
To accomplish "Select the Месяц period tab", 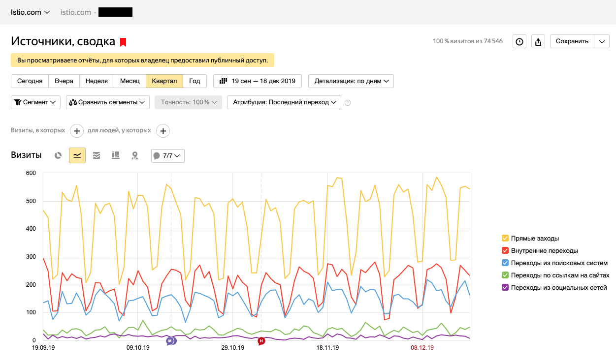I will coord(130,81).
